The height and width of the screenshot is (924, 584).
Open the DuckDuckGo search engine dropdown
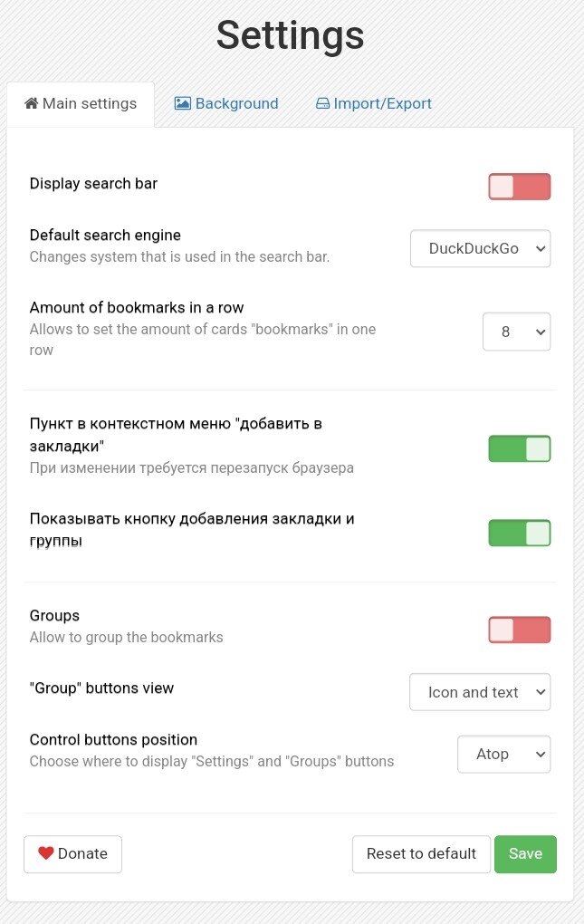(480, 248)
